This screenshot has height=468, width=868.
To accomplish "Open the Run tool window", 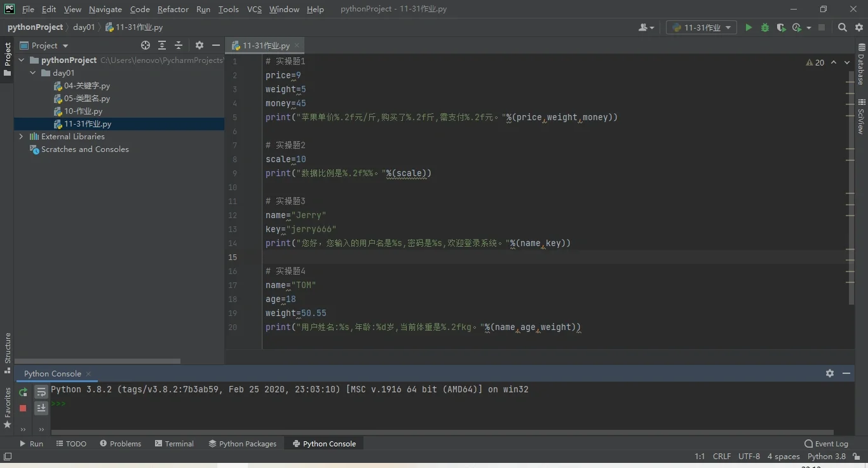I will point(31,443).
